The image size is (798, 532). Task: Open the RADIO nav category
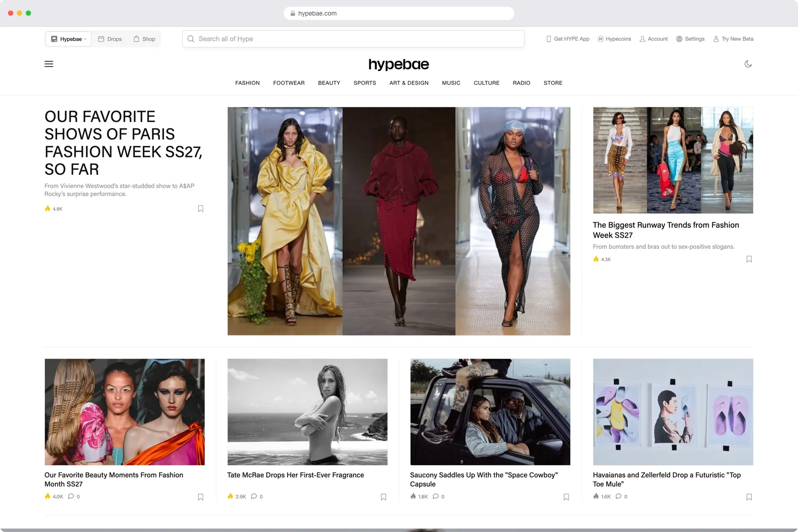click(521, 83)
